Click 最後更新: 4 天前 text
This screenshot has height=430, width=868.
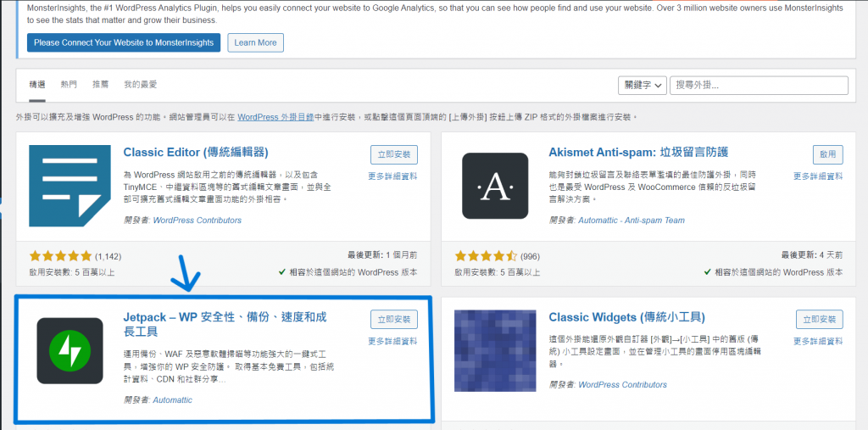coord(812,255)
